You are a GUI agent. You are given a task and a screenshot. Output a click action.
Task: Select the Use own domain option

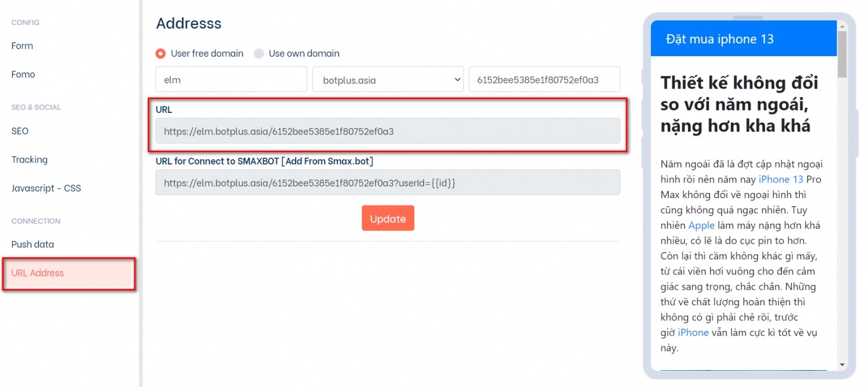pos(259,53)
